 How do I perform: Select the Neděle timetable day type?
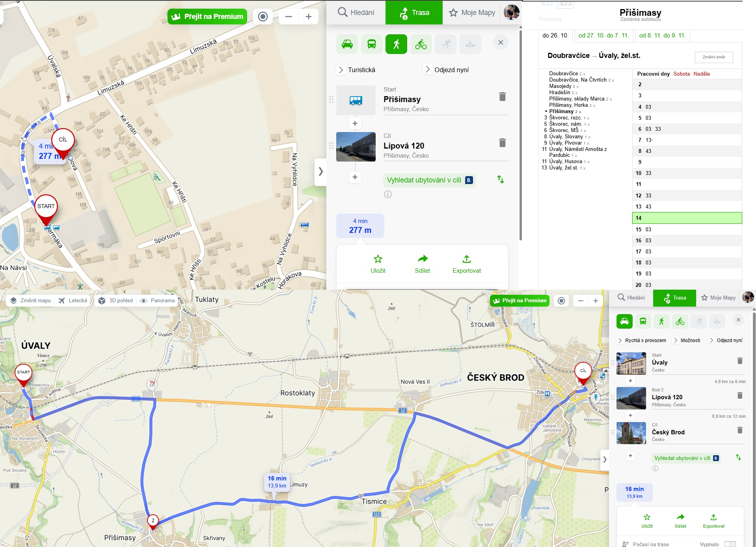click(x=702, y=74)
